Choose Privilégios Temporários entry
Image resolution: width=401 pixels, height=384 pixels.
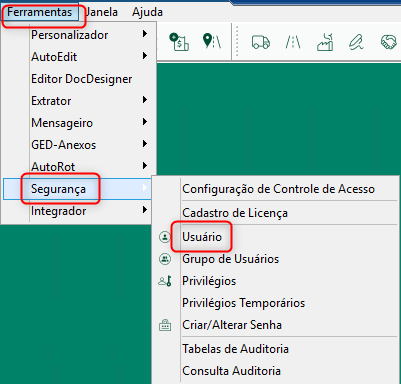pyautogui.click(x=243, y=303)
